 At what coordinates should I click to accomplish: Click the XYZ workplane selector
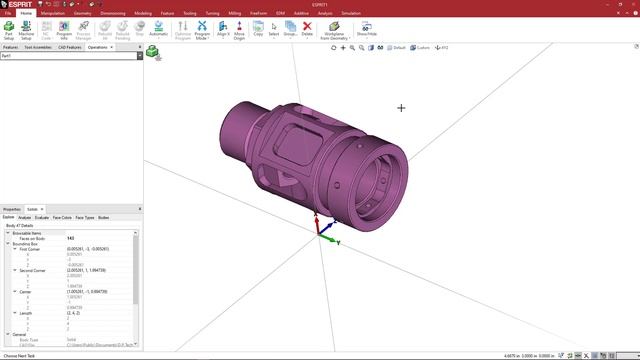(442, 48)
